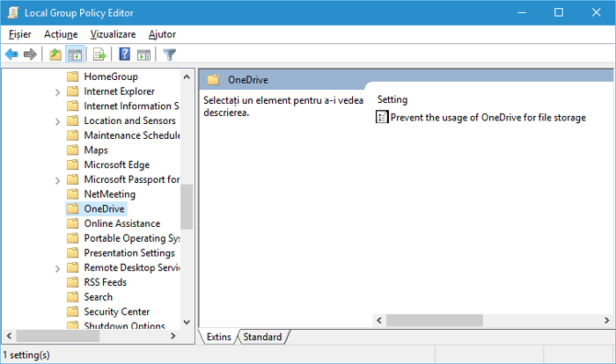This screenshot has width=616, height=364.
Task: Select Presentation Settings in the tree
Action: (x=129, y=252)
